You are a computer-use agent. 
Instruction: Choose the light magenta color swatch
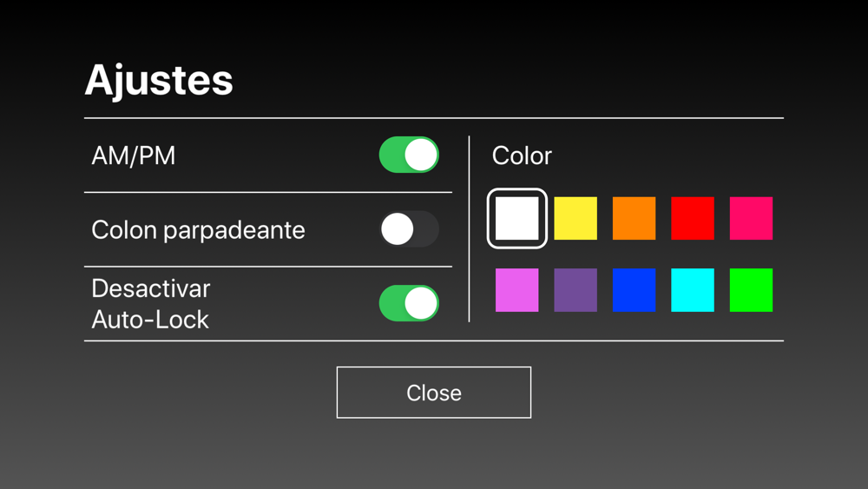(x=517, y=290)
